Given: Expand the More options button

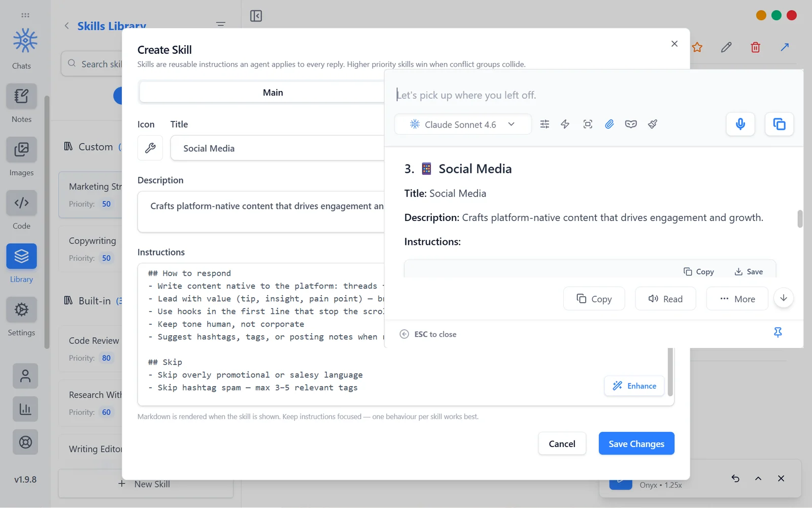Looking at the screenshot, I should coord(737,299).
